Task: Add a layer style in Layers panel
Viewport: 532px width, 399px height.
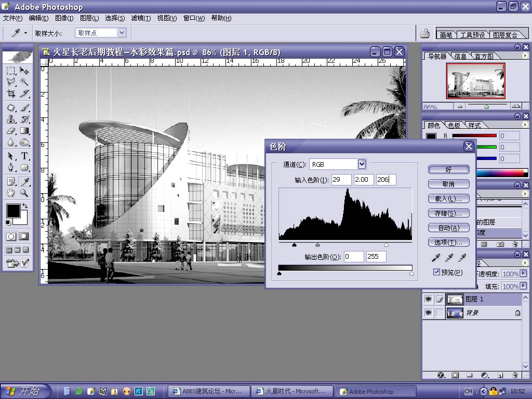Action: pyautogui.click(x=441, y=375)
